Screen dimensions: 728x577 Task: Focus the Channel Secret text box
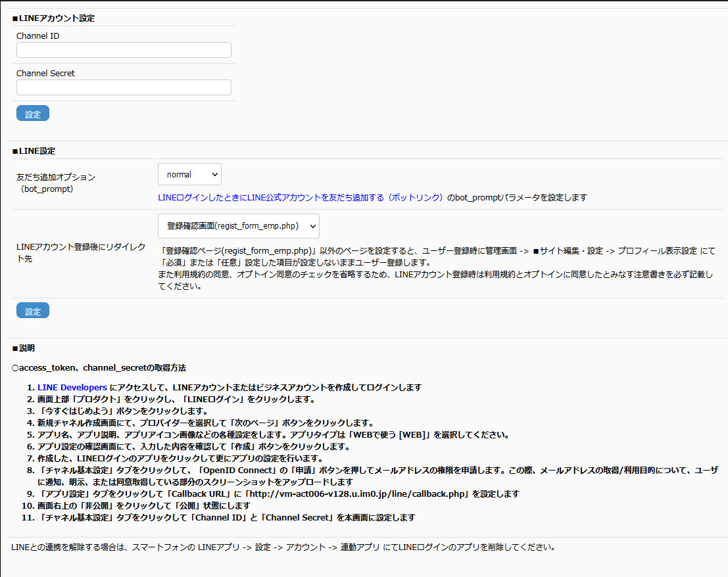click(124, 87)
